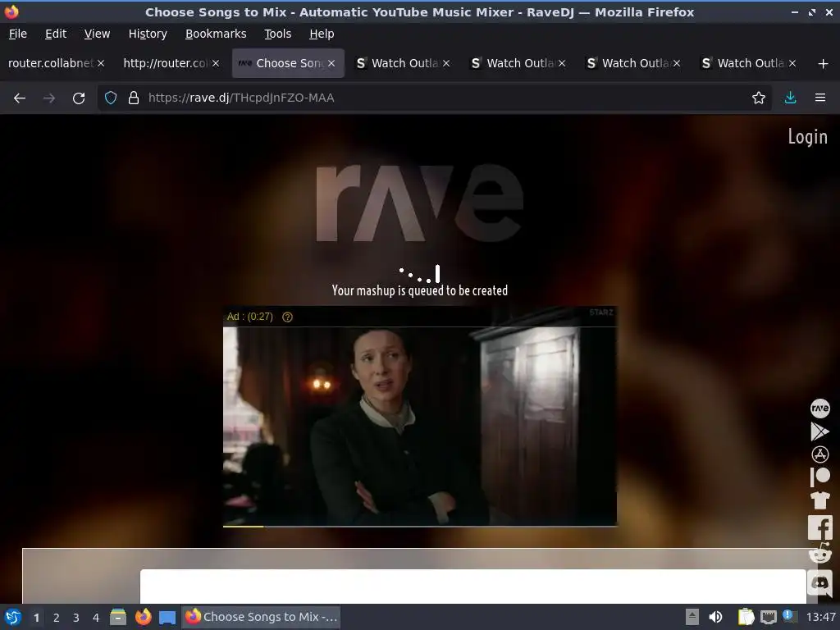The image size is (840, 630).
Task: Open the Tools menu
Action: (277, 34)
